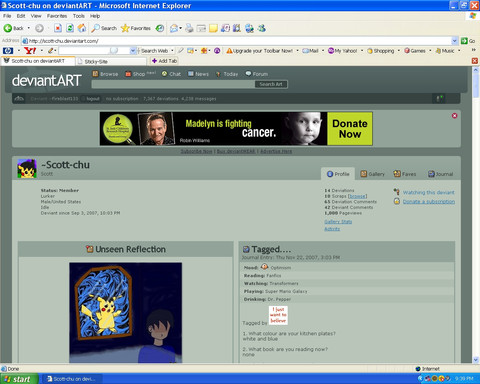The width and height of the screenshot is (480, 384).
Task: Click the Donate Now banner button
Action: coord(350,129)
